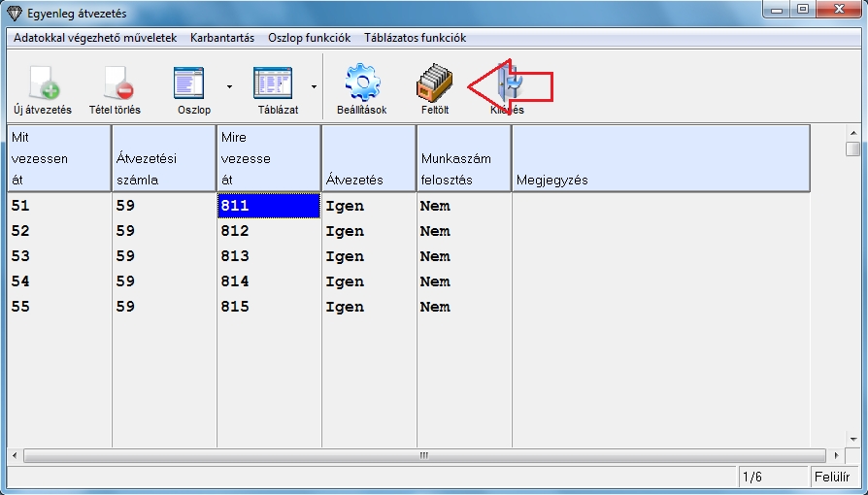Image resolution: width=868 pixels, height=495 pixels.
Task: Open the Táblázat table tool
Action: point(273,84)
